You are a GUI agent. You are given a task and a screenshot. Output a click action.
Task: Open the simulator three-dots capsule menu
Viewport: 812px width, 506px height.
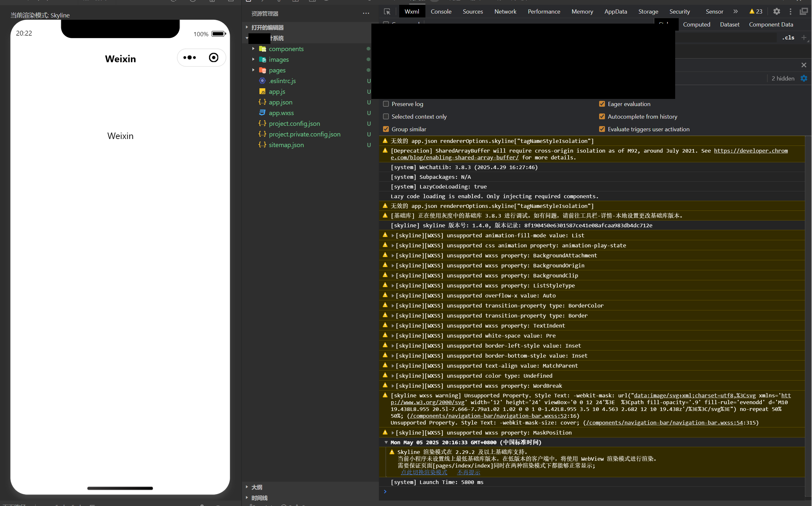190,58
